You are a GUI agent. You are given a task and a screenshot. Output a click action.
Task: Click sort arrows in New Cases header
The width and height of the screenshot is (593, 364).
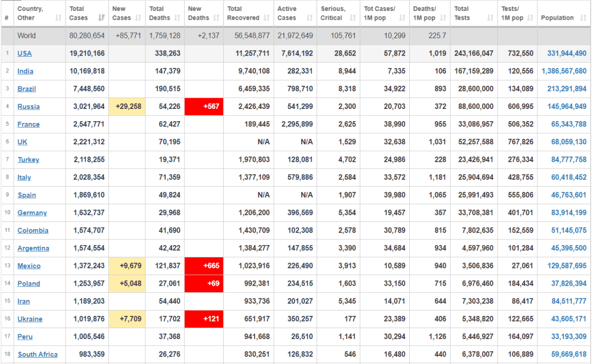[139, 18]
